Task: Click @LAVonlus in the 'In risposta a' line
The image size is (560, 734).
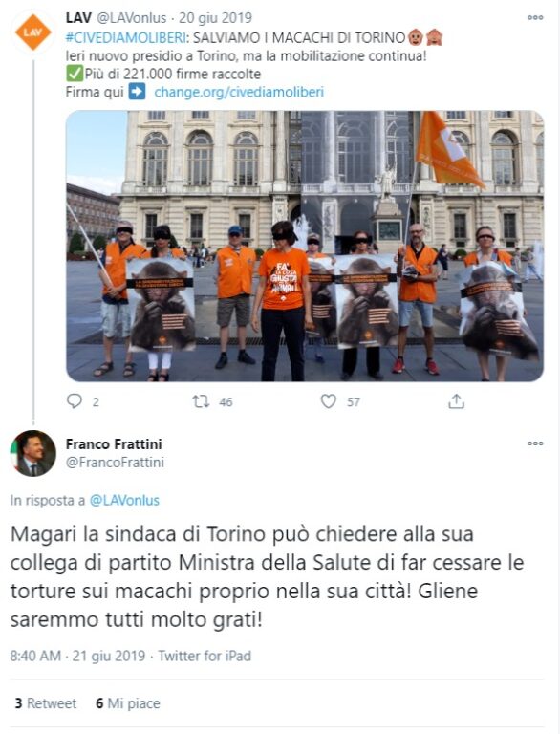Action: (124, 500)
